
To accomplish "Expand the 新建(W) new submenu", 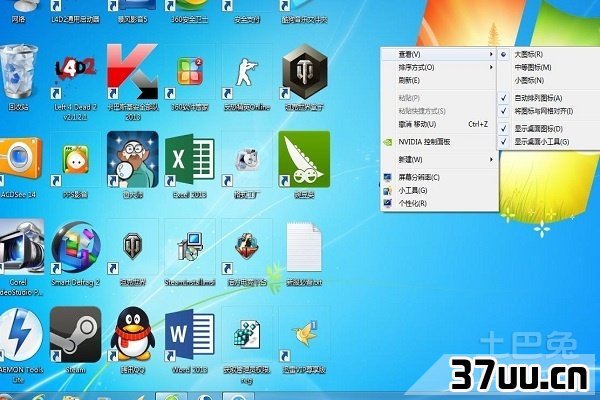I will (x=439, y=159).
